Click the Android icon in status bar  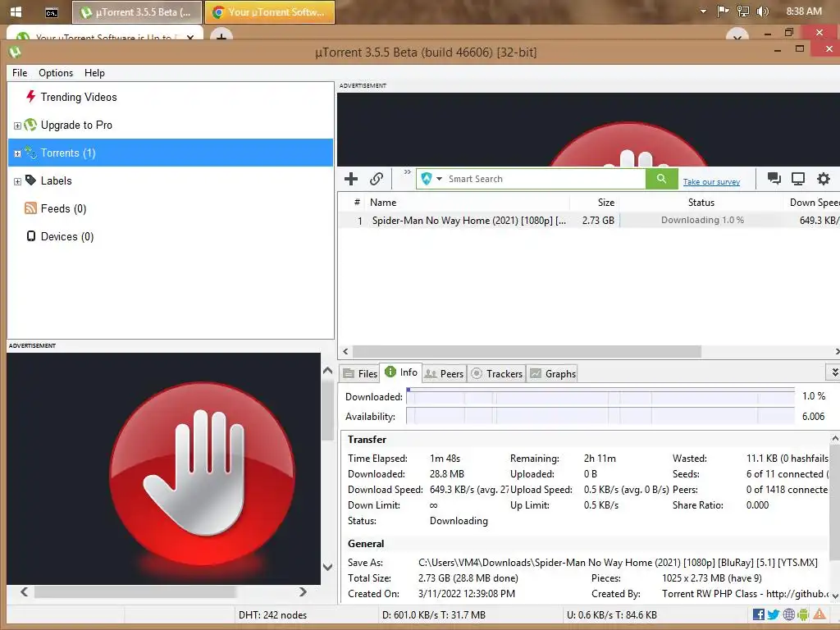[x=803, y=614]
